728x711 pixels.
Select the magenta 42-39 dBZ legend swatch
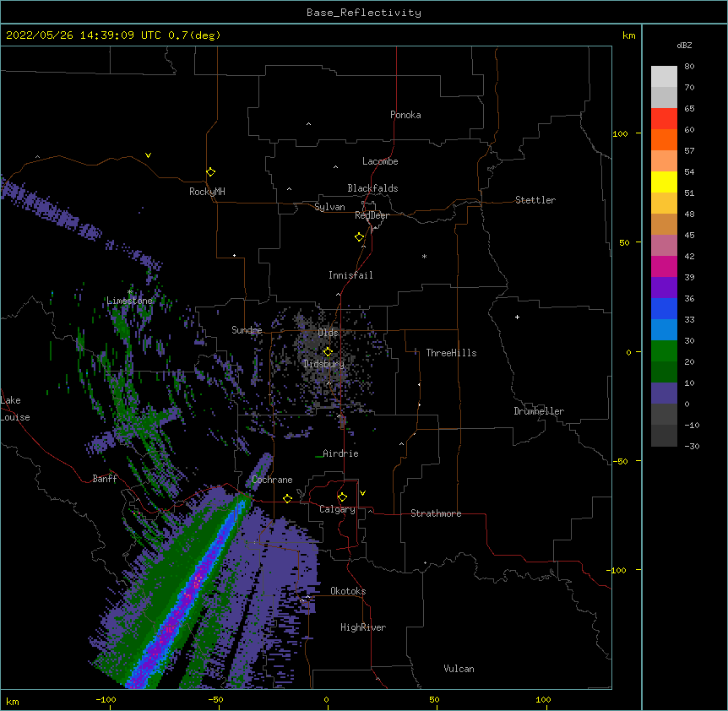coord(664,267)
